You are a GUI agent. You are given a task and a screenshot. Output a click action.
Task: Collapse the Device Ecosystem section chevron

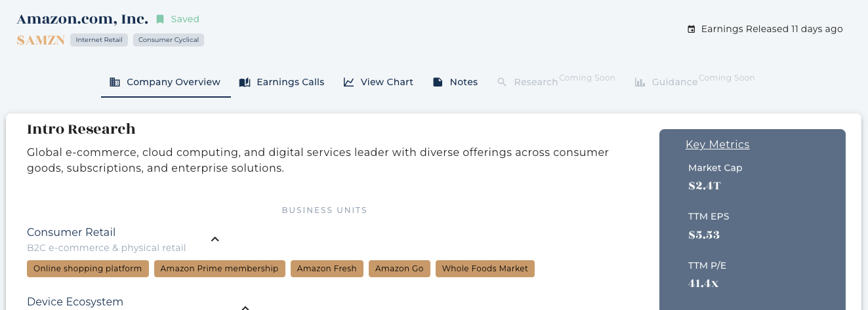[x=245, y=307]
